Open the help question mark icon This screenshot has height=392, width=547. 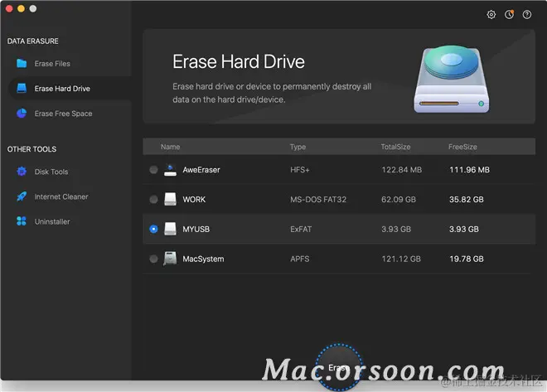click(527, 14)
